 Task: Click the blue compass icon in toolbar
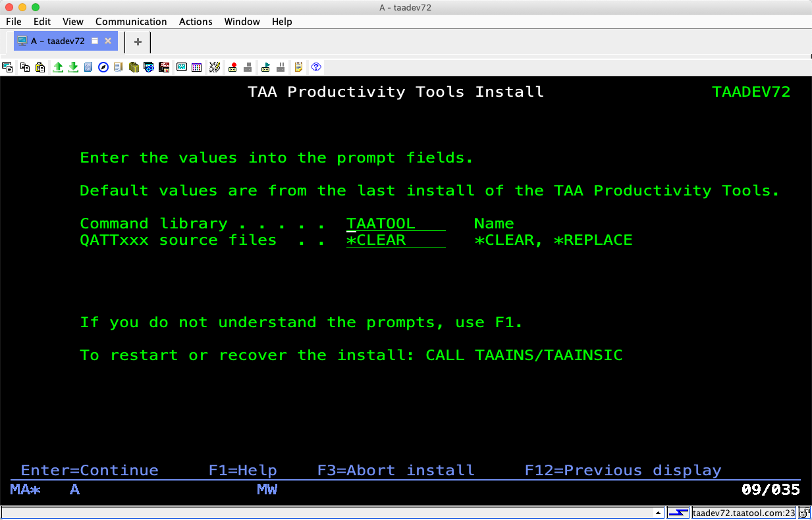pos(103,67)
